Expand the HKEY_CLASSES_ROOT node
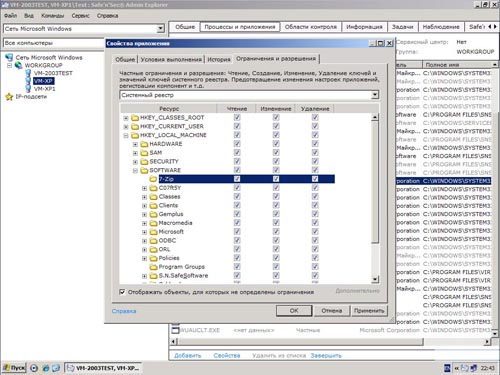 126,118
